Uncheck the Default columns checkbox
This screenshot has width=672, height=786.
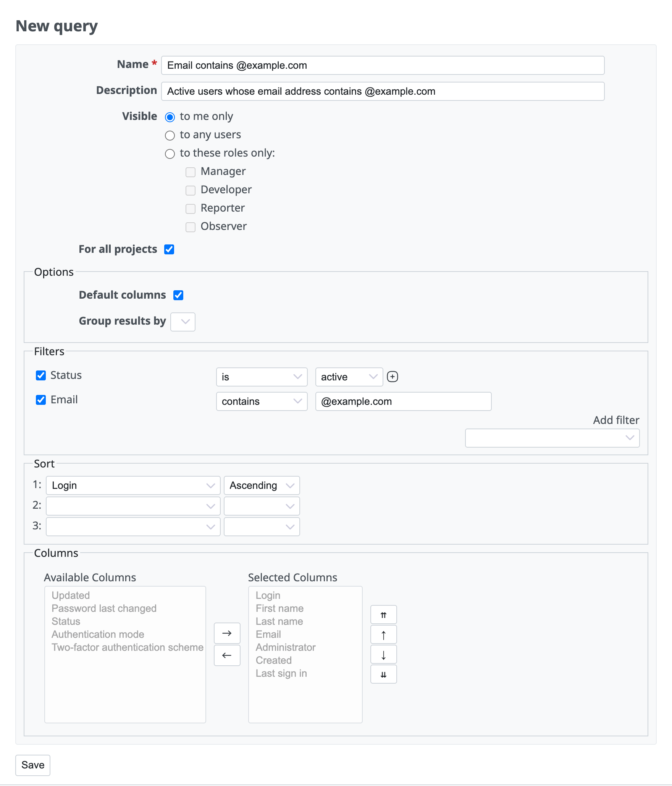tap(178, 295)
